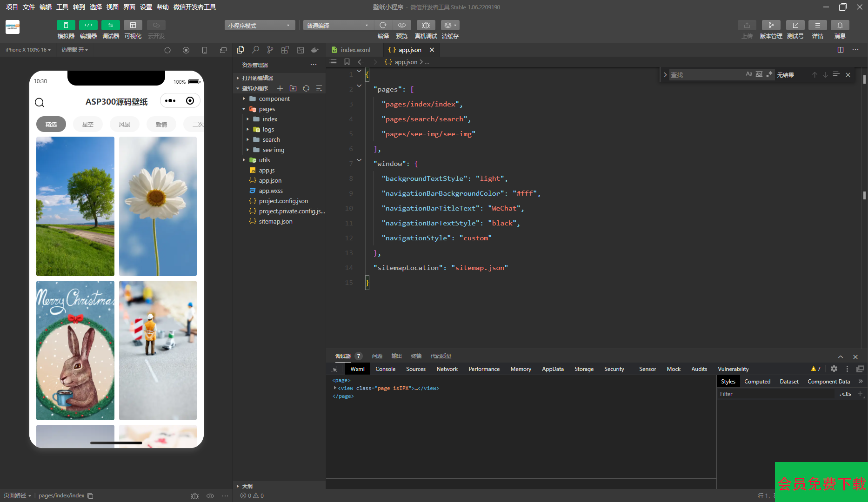The width and height of the screenshot is (868, 502).
Task: Click the daisy flower wallpaper thumbnail
Action: (x=158, y=206)
